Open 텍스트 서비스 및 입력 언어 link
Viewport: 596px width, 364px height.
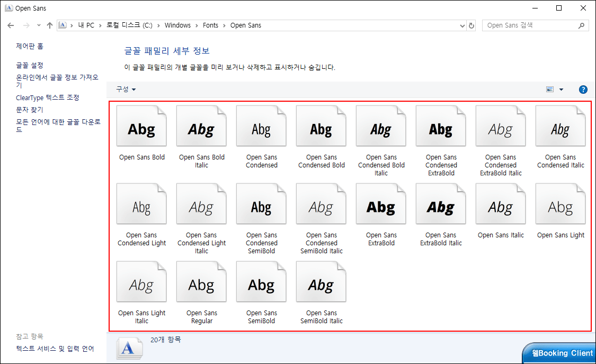(x=55, y=349)
